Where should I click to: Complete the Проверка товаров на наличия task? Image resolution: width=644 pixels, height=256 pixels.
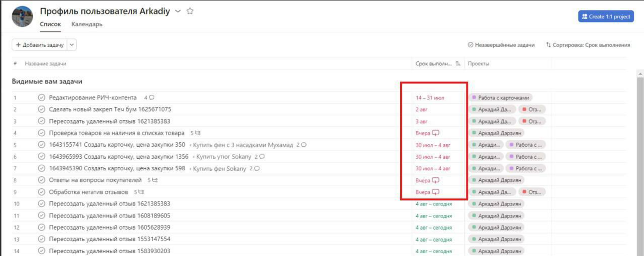[41, 133]
